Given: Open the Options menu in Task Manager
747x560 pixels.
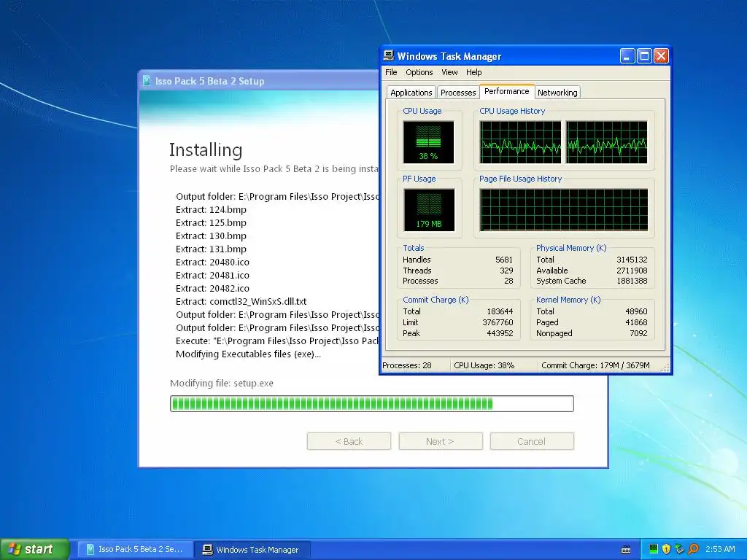Looking at the screenshot, I should point(419,72).
